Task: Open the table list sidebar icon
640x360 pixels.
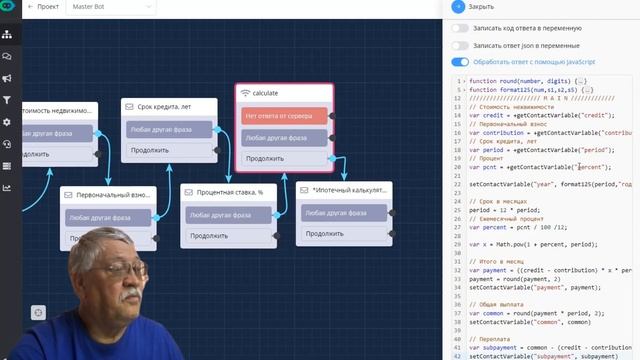Action: pos(7,166)
